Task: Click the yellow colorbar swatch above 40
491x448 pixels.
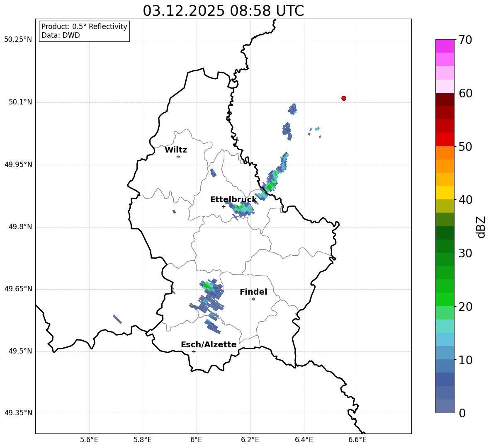Action: (x=445, y=193)
